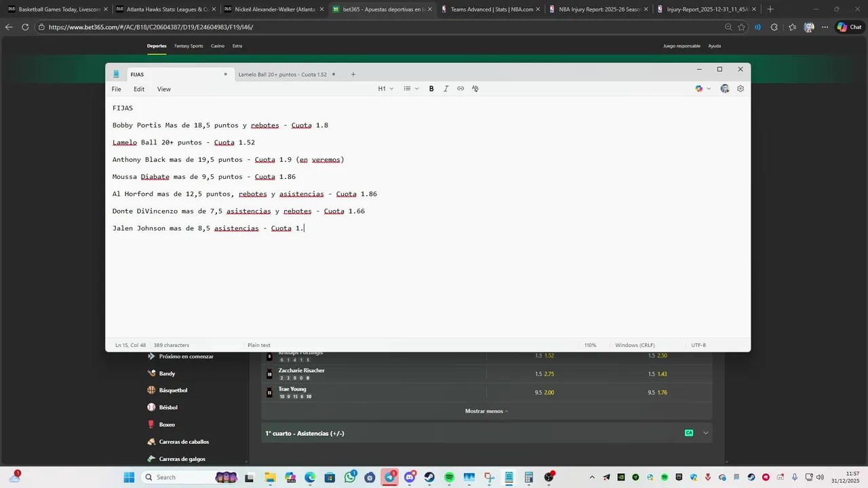Expand the list style dropdown in Notepad
The image size is (868, 488).
pos(411,89)
